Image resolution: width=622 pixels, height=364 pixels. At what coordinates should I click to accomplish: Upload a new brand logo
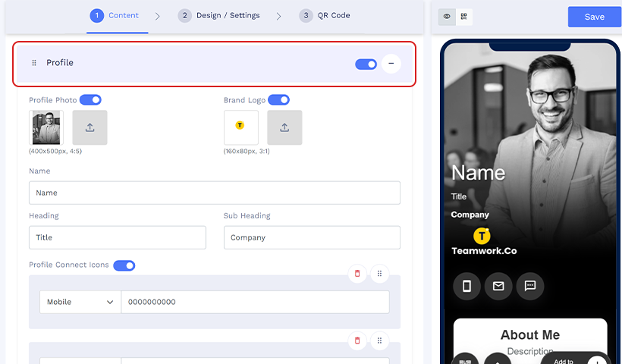(x=284, y=127)
